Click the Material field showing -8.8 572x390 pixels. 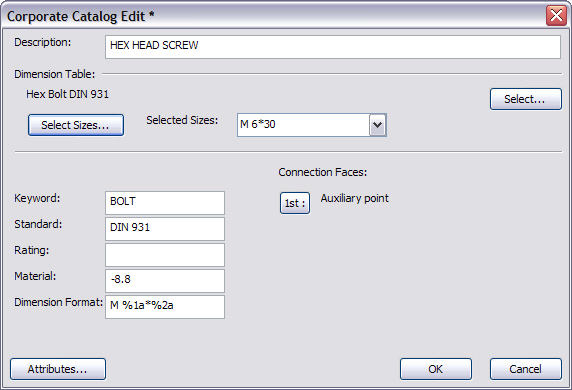pos(165,281)
